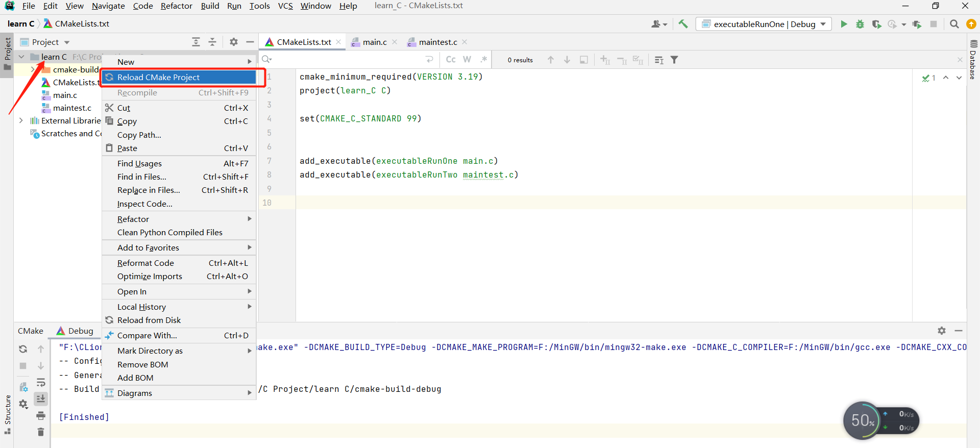Open Local History submenu

coord(179,307)
